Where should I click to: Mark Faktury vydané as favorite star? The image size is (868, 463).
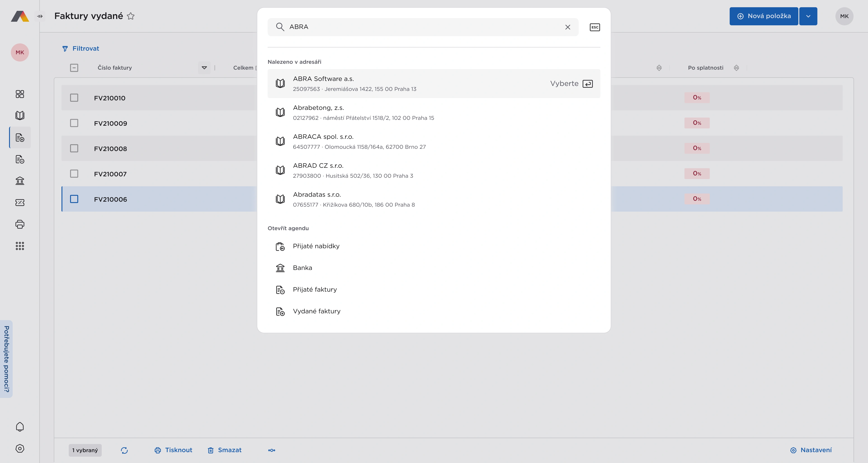131,16
